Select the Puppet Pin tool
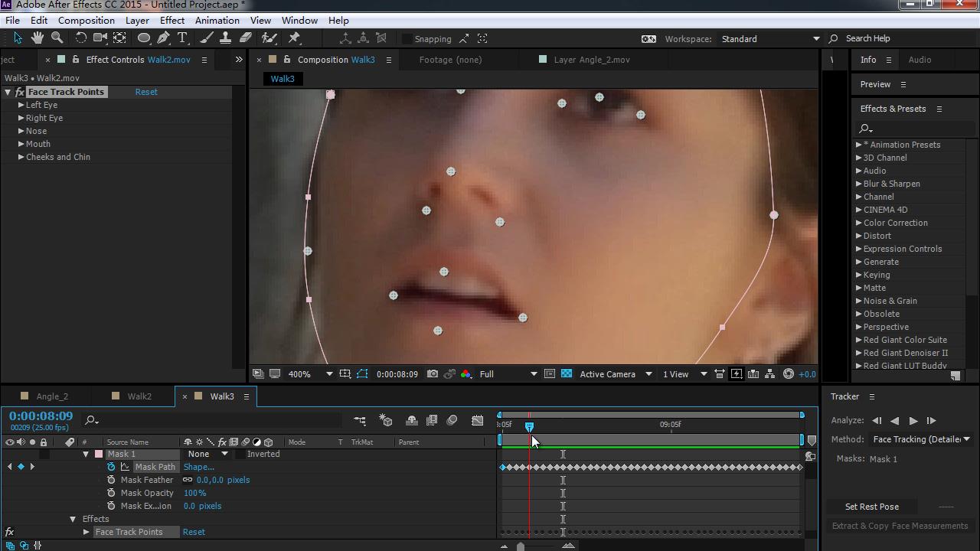 [x=295, y=38]
